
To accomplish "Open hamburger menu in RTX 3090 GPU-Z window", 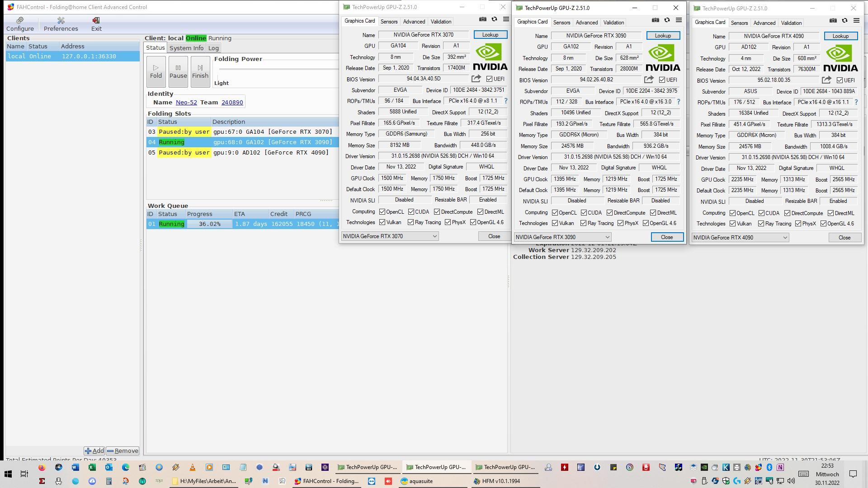I will tap(679, 20).
